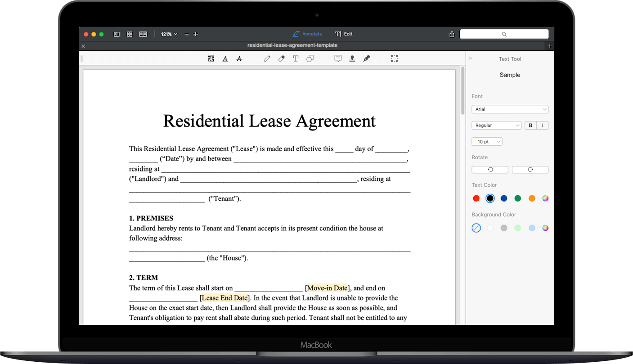Open the Signature tool

[366, 58]
